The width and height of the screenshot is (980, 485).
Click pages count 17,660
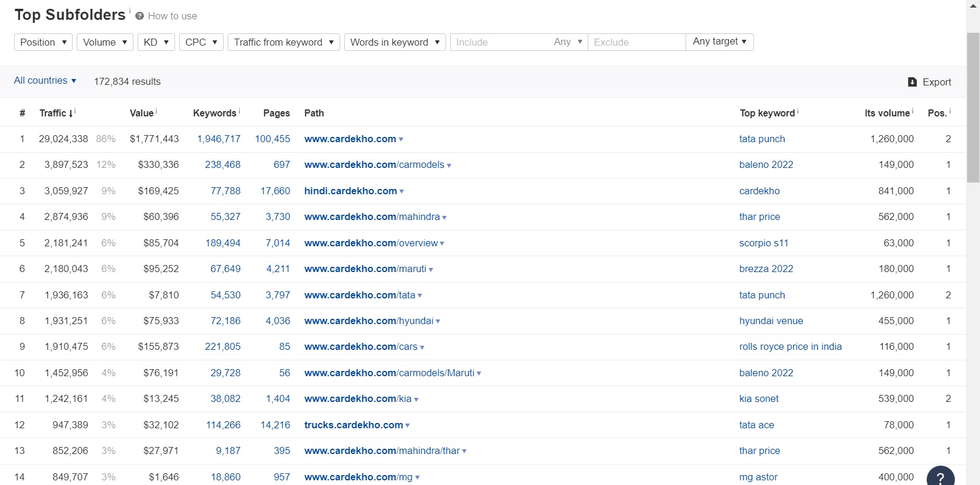tap(275, 191)
